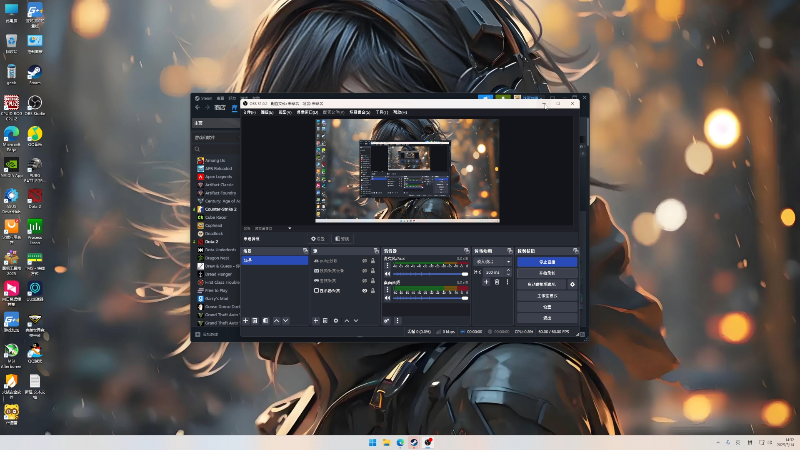Open mixer toolbar three-dot menu at bottom
The image size is (800, 450).
coord(397,320)
